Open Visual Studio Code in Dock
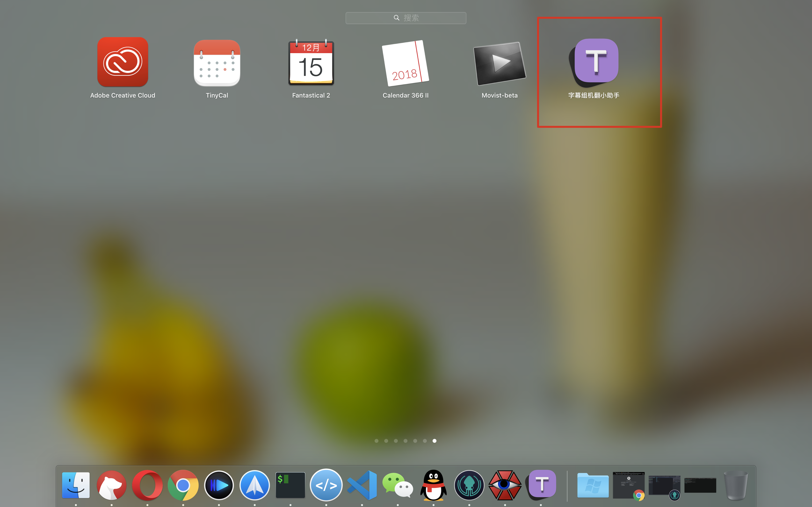 [x=362, y=485]
